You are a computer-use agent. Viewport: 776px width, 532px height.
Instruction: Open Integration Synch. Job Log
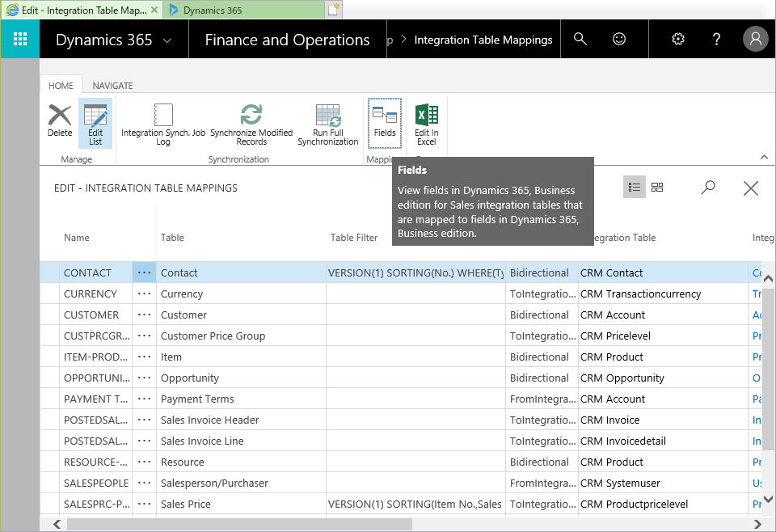coord(163,125)
